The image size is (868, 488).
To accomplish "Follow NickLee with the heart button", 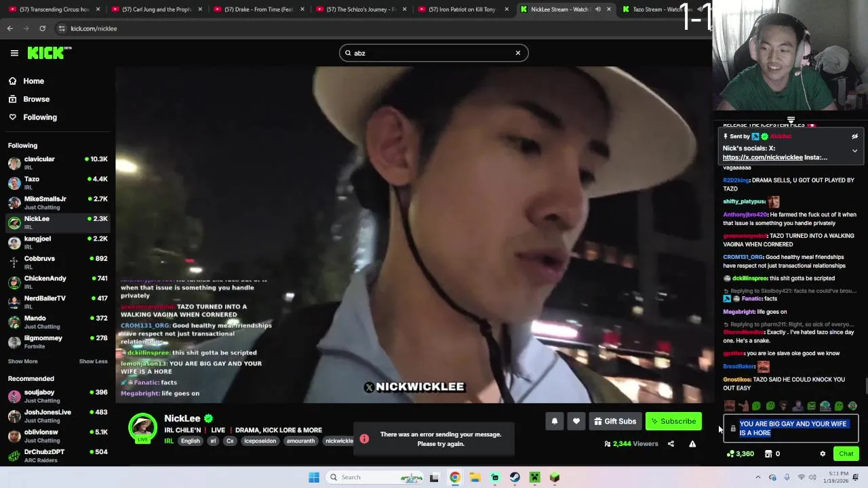I will [576, 421].
